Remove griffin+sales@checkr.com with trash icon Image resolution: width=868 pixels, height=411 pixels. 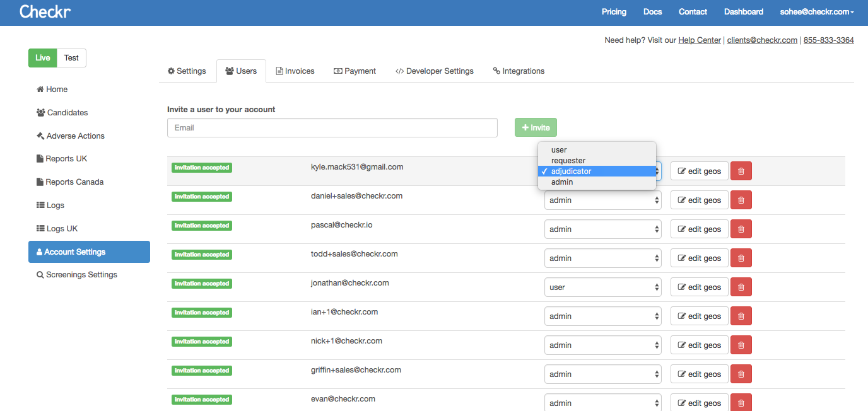(741, 374)
